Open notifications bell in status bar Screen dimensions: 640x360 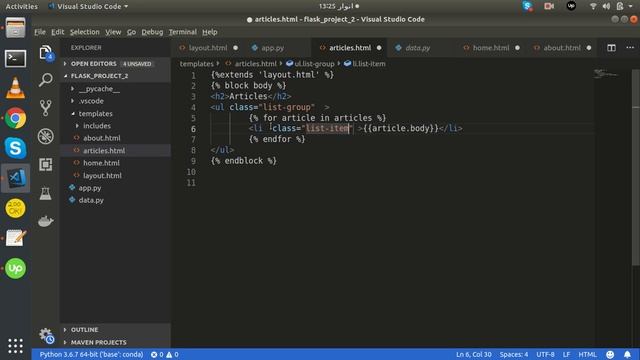click(x=627, y=354)
